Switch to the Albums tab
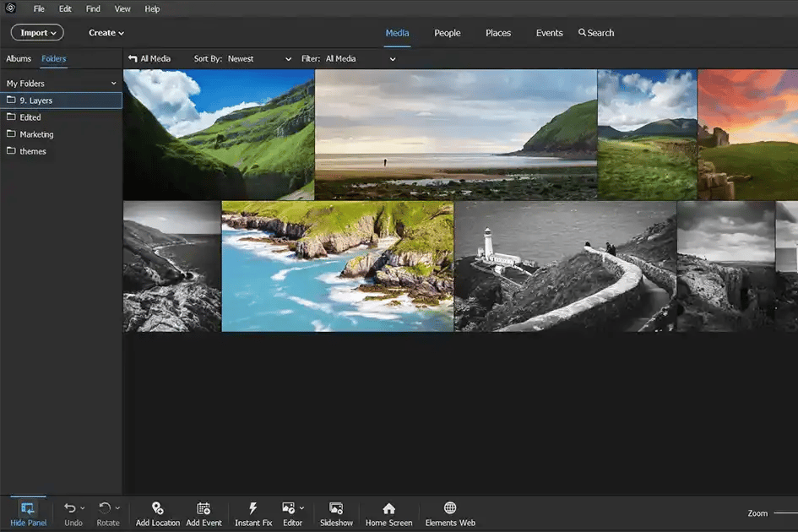798x532 pixels. 19,58
